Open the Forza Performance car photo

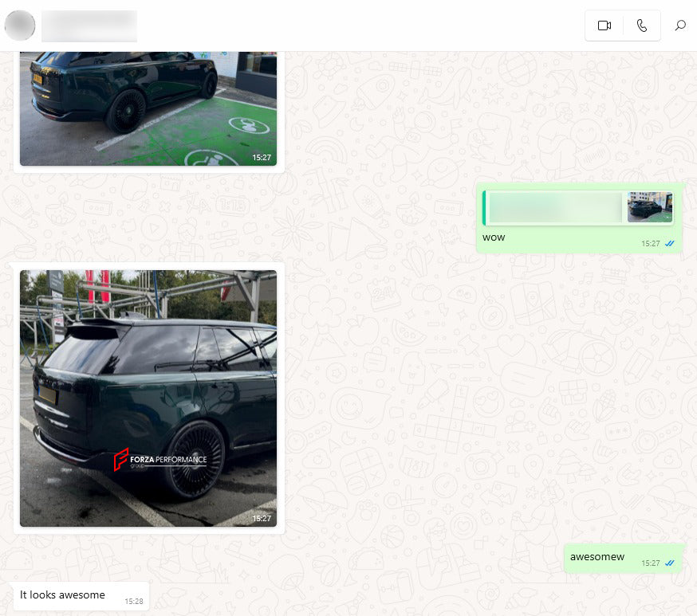tap(148, 398)
